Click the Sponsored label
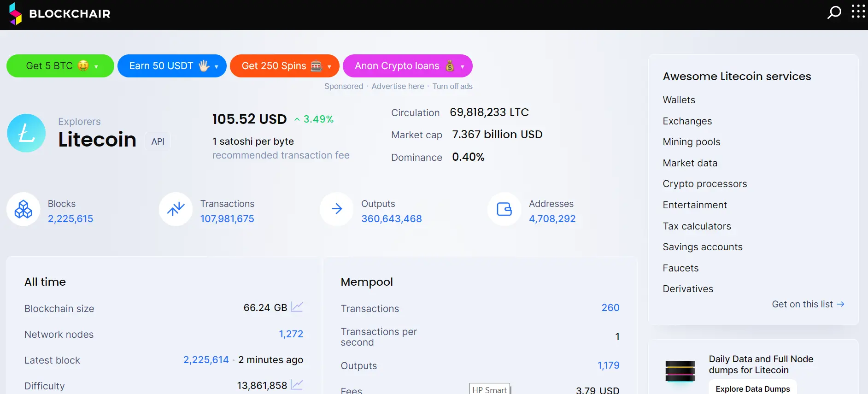Image resolution: width=868 pixels, height=394 pixels. (x=344, y=86)
